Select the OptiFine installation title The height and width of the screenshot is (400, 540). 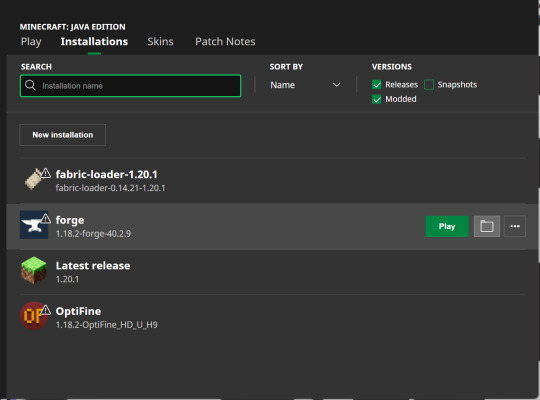(x=78, y=311)
